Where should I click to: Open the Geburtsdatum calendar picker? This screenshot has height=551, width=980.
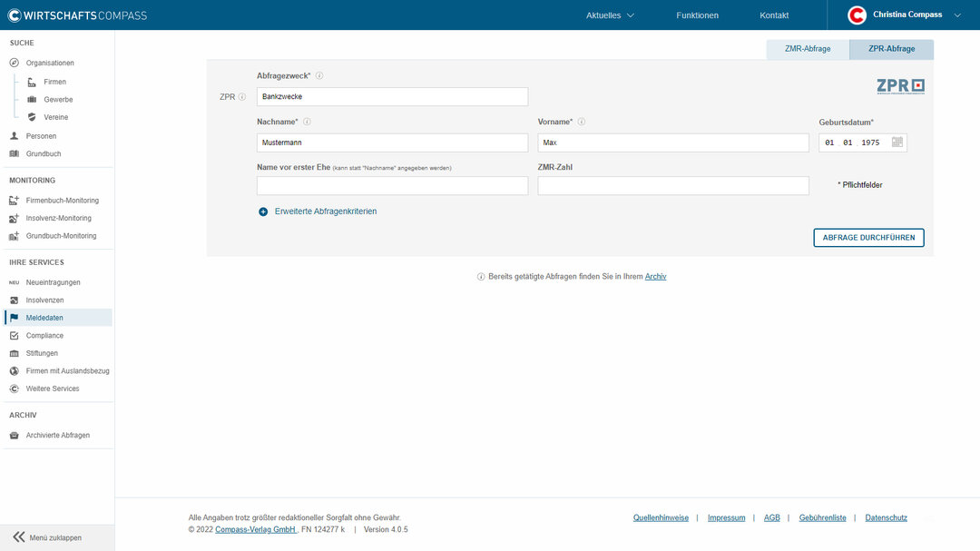point(897,142)
